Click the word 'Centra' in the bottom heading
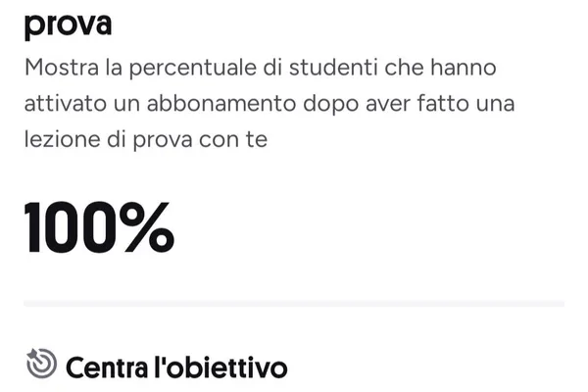Viewport: 588px width, 392px height. point(107,367)
